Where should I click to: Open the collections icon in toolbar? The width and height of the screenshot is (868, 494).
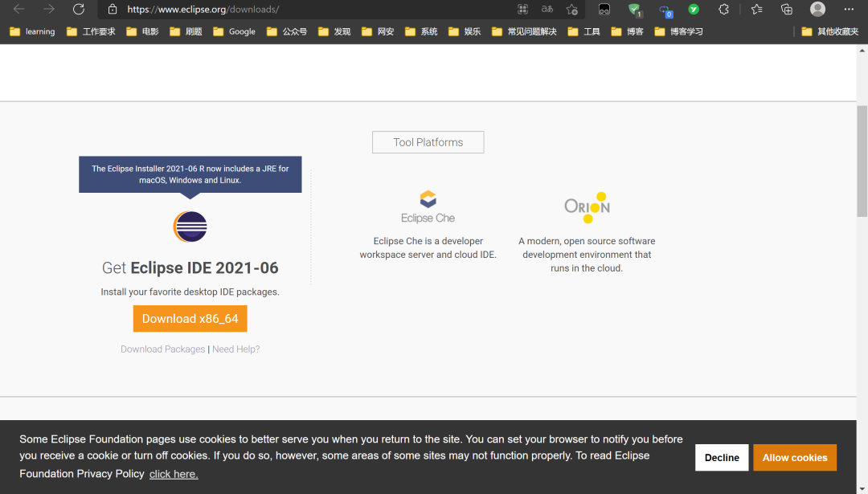(x=787, y=10)
